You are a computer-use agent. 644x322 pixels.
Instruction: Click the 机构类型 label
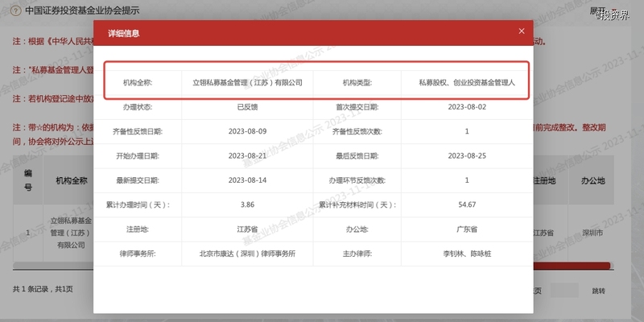(357, 83)
